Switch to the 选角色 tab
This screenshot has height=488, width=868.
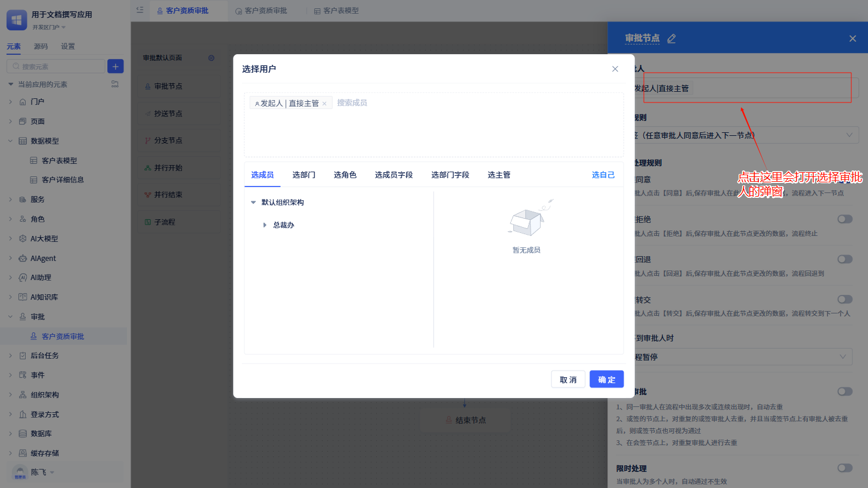coord(345,175)
